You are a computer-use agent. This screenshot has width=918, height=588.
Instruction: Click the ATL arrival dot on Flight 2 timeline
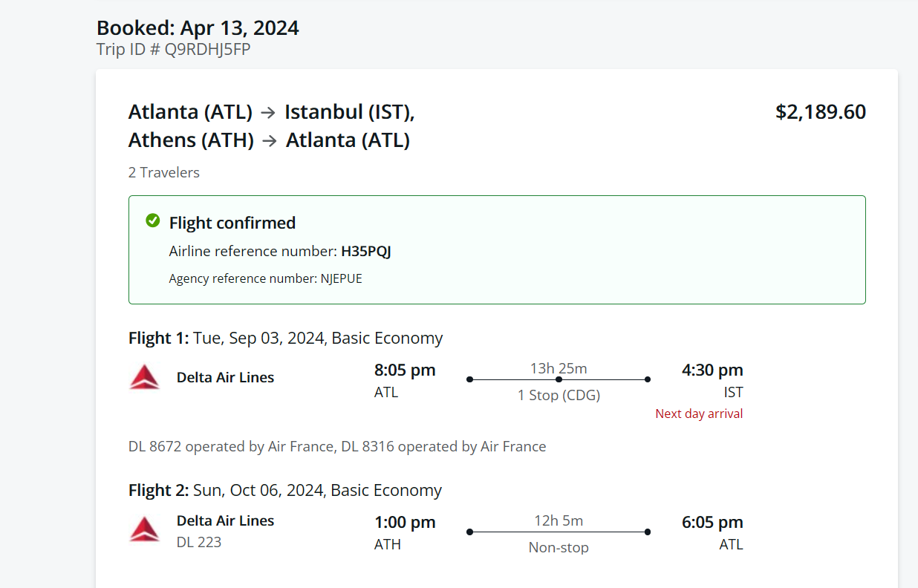point(648,532)
